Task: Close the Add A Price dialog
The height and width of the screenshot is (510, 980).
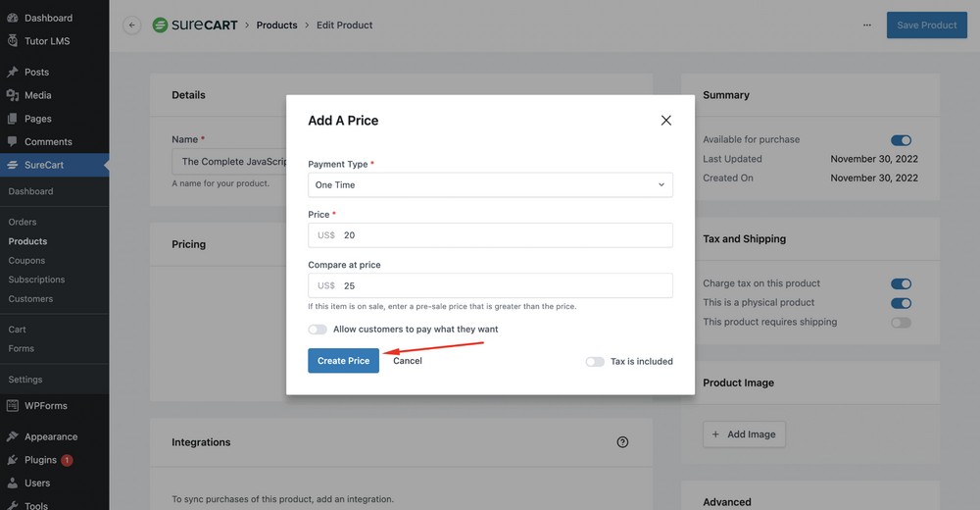Action: pyautogui.click(x=665, y=121)
